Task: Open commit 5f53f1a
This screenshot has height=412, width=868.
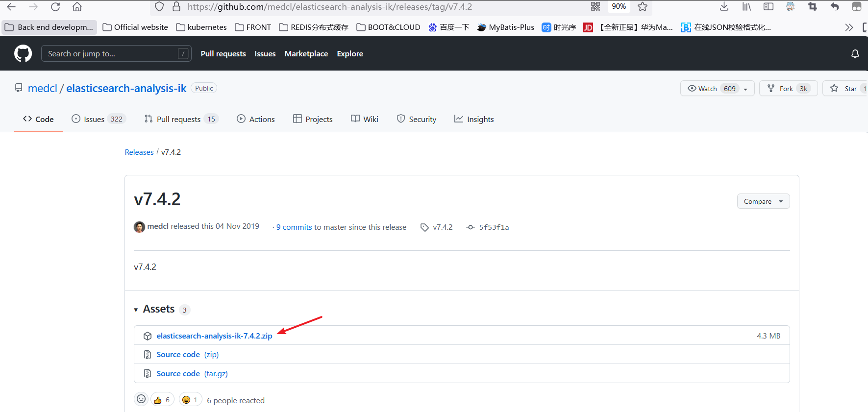Action: pos(494,227)
